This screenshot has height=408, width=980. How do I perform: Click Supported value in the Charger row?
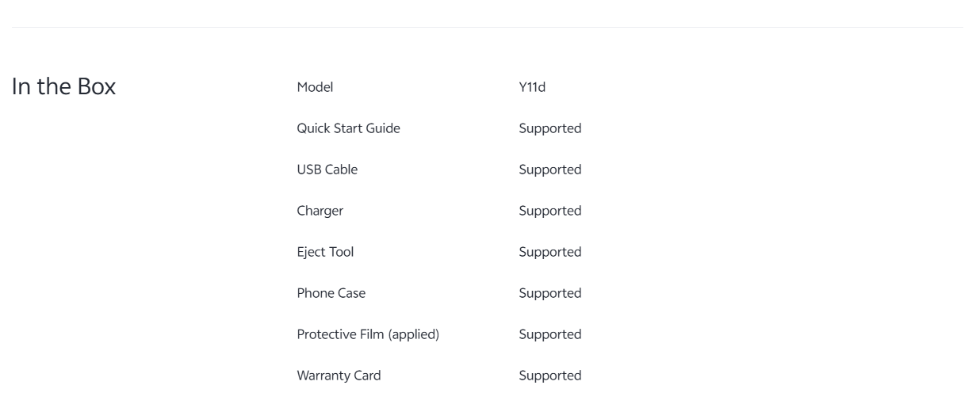pyautogui.click(x=550, y=211)
